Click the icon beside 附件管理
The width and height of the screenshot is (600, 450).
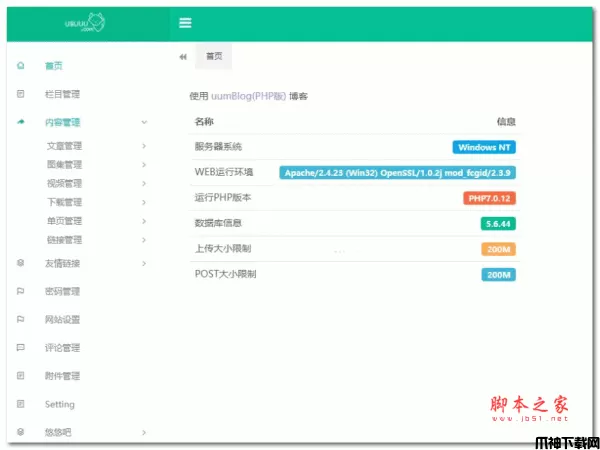pyautogui.click(x=21, y=376)
